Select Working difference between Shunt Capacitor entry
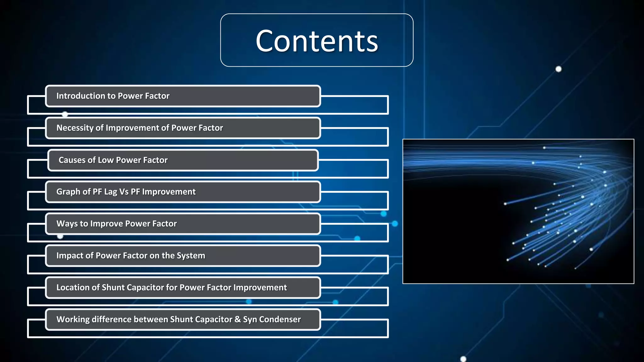The image size is (644, 362). tap(183, 320)
